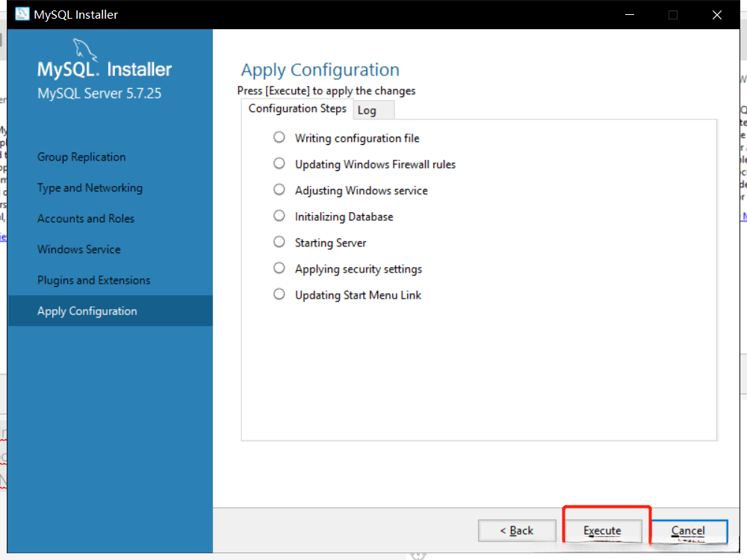Switch to the Log tab
The height and width of the screenshot is (560, 747).
pyautogui.click(x=367, y=111)
